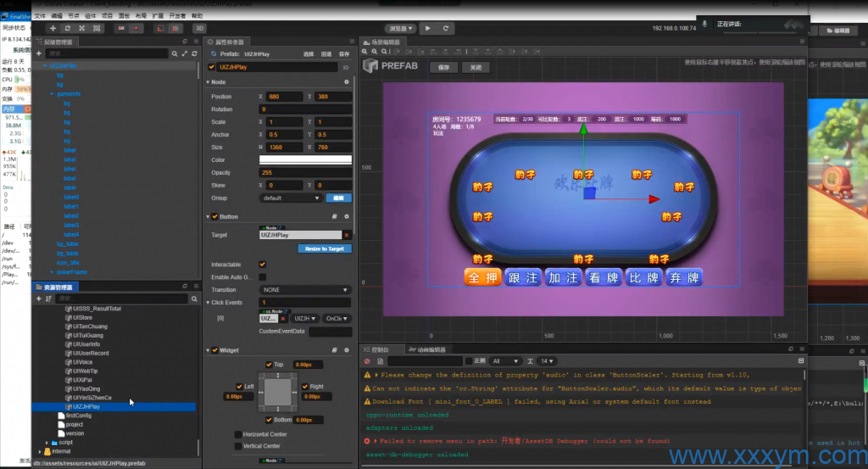
Task: Select the scale tool in the top toolbar
Action: tap(82, 28)
